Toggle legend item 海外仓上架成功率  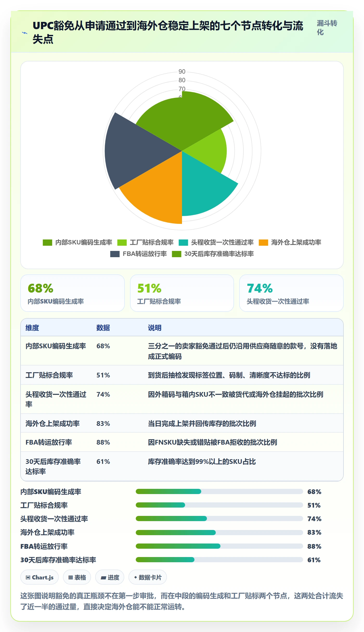click(290, 242)
